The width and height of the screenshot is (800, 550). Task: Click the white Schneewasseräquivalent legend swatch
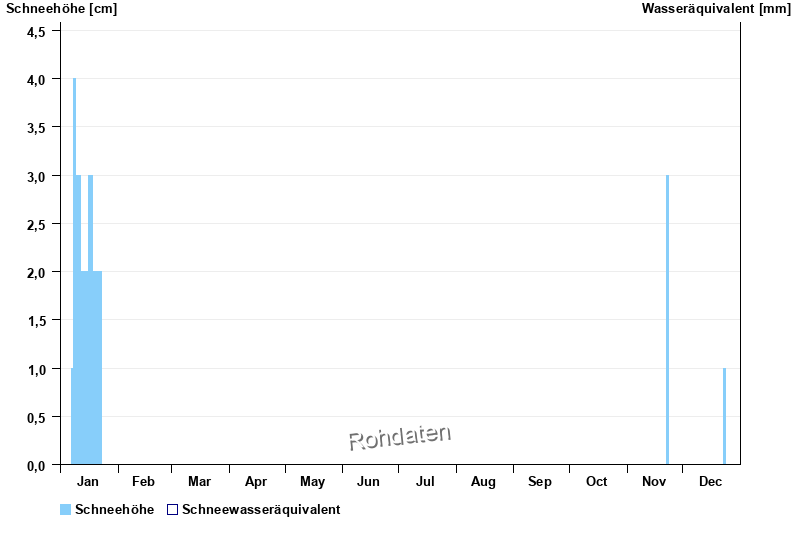[172, 510]
